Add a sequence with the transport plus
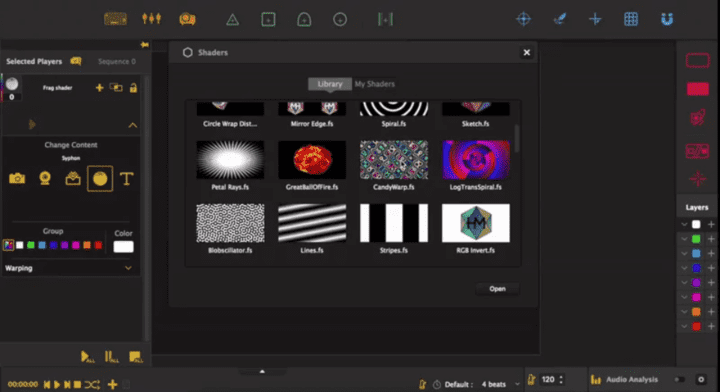 pyautogui.click(x=112, y=384)
